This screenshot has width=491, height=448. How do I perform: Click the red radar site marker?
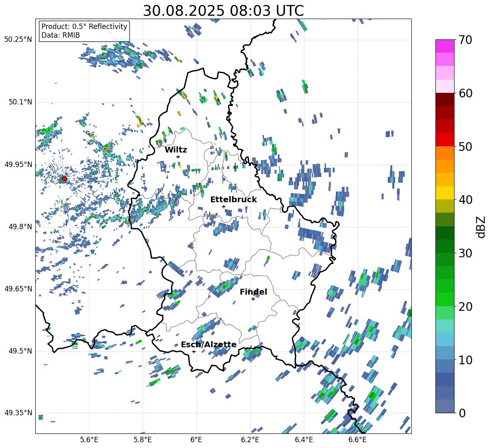64,179
